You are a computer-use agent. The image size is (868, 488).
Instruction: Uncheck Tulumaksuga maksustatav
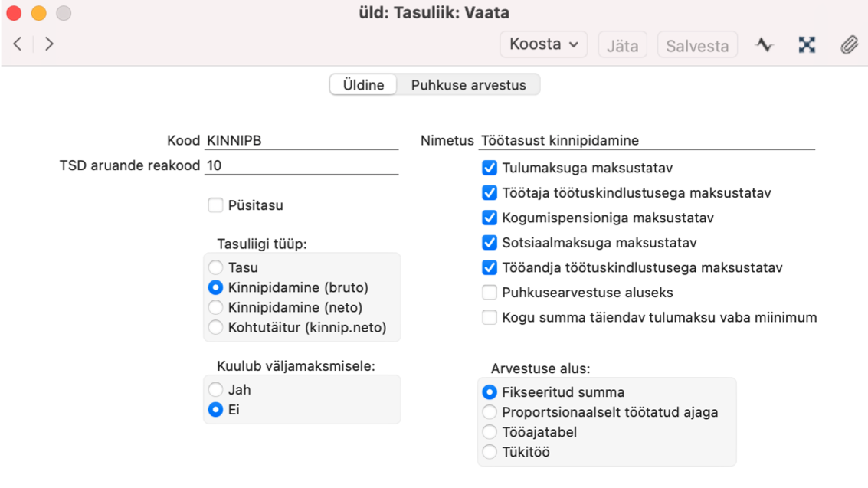[x=490, y=168]
